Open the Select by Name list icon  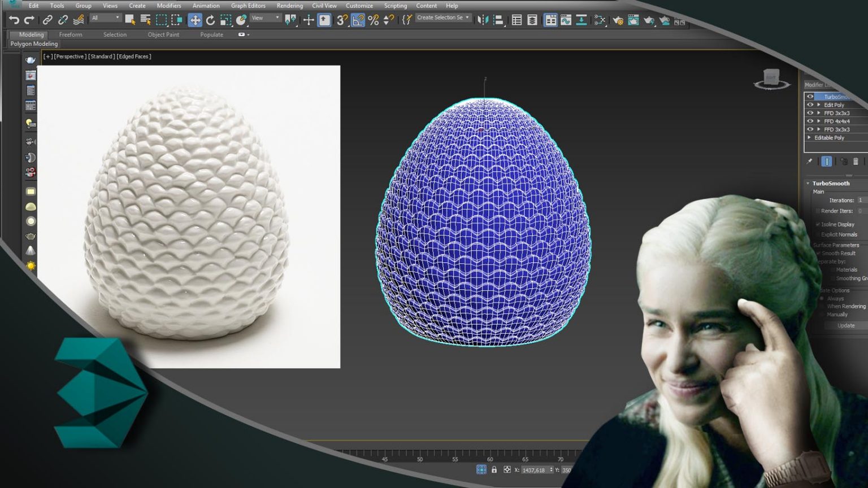point(145,20)
